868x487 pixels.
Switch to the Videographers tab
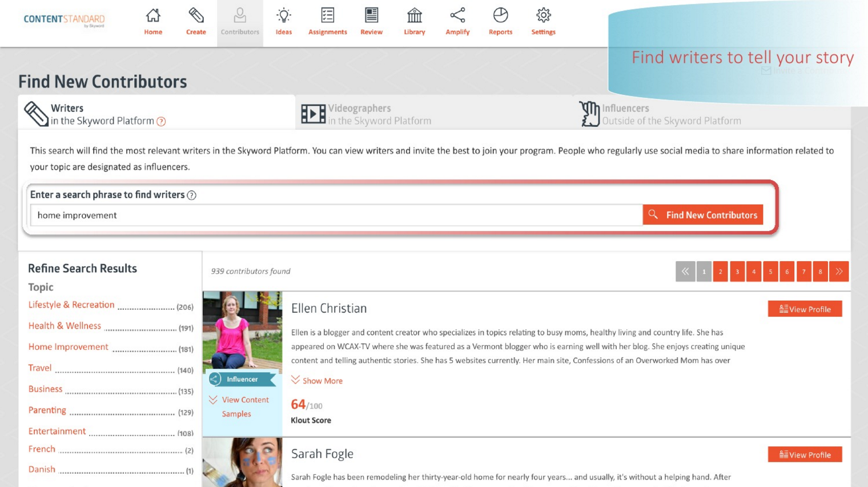(434, 114)
